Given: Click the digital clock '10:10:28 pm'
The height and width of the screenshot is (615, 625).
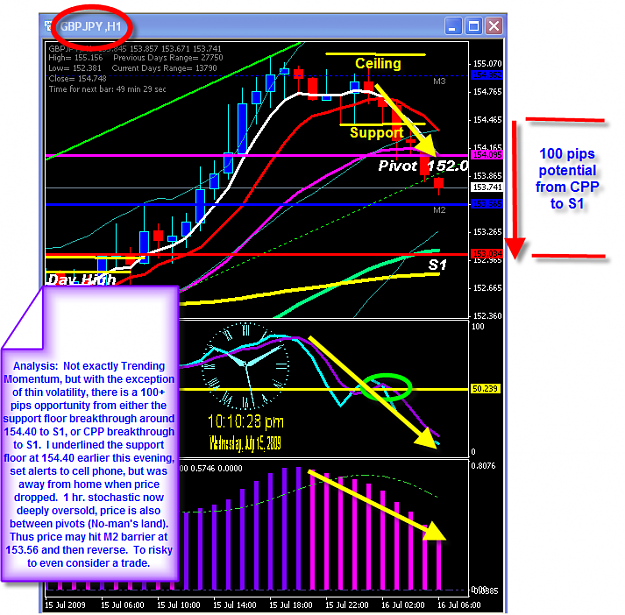Looking at the screenshot, I should point(246,421).
